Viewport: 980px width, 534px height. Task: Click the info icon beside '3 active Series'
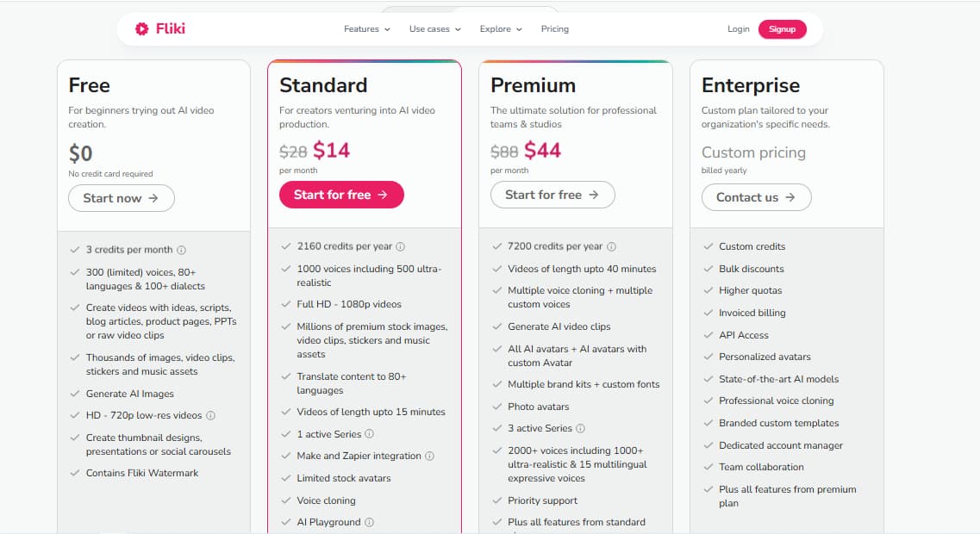tap(580, 426)
